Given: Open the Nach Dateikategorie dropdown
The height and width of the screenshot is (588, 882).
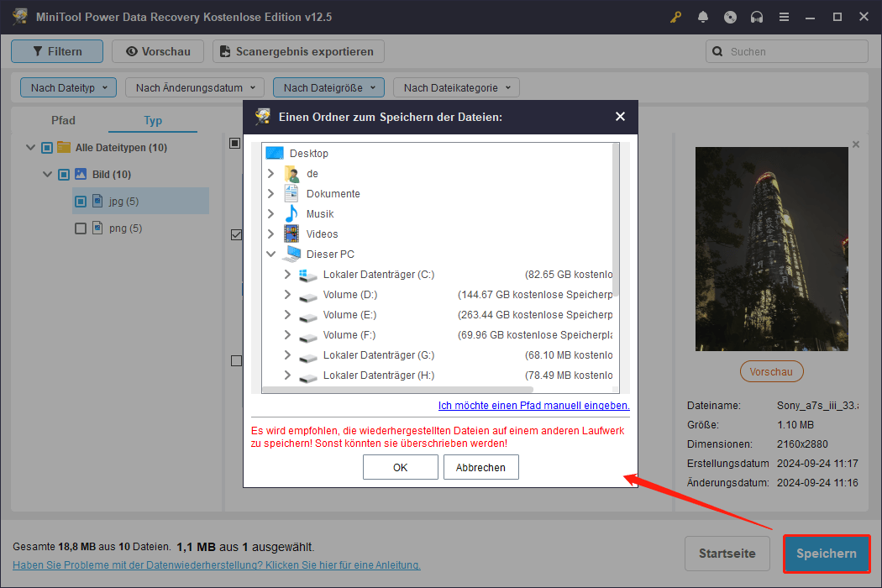Looking at the screenshot, I should coord(456,87).
